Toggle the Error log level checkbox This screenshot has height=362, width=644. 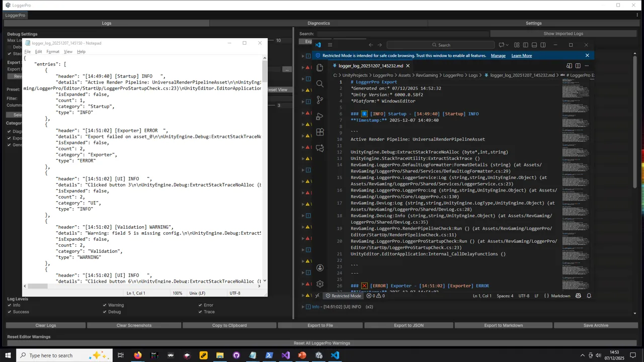200,305
